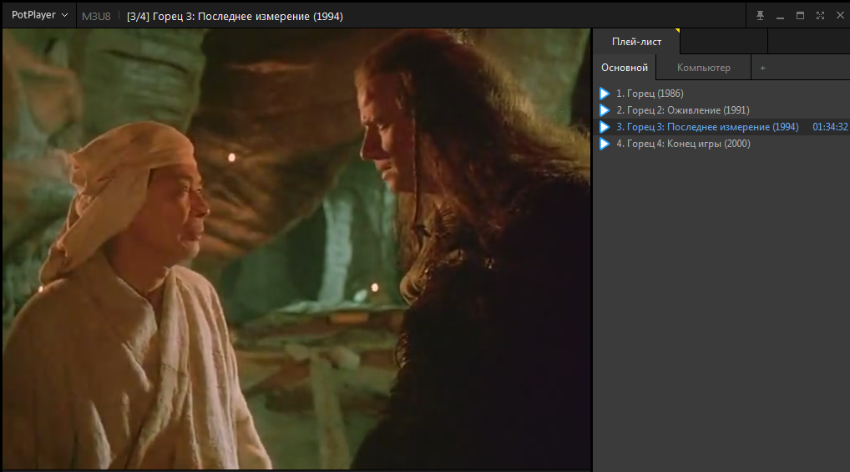This screenshot has height=472, width=850.
Task: Click the empty second top panel tab
Action: tap(724, 41)
